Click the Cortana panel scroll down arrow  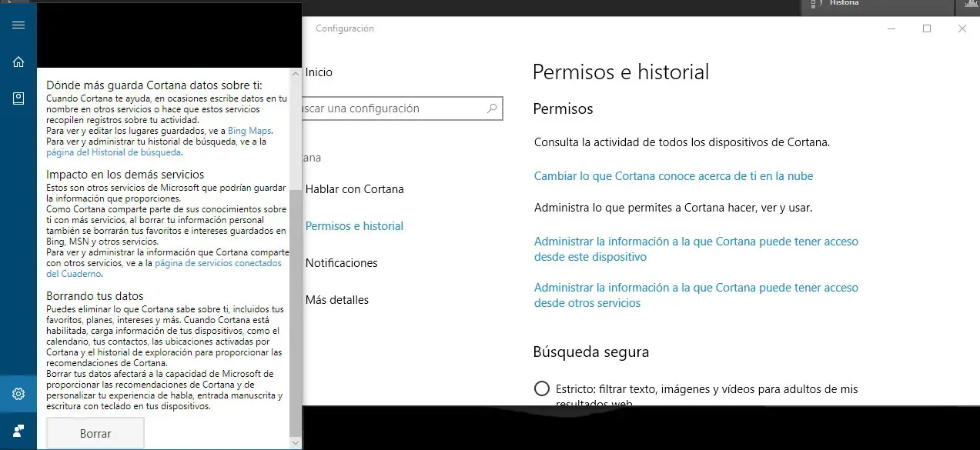[296, 442]
